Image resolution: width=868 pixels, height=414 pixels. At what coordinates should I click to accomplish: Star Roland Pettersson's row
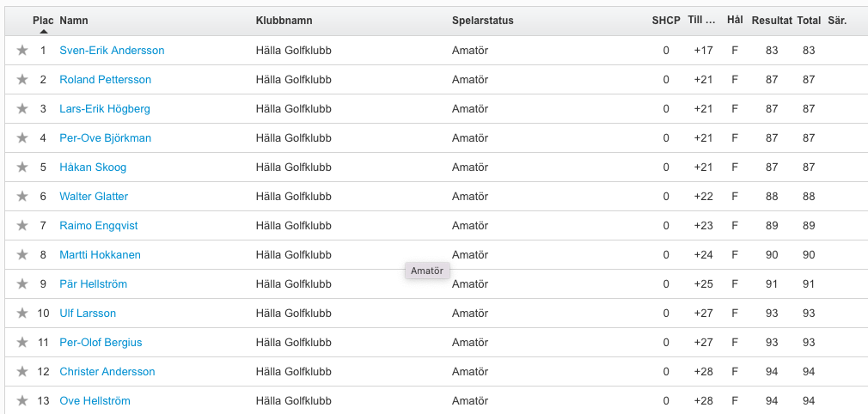(22, 80)
